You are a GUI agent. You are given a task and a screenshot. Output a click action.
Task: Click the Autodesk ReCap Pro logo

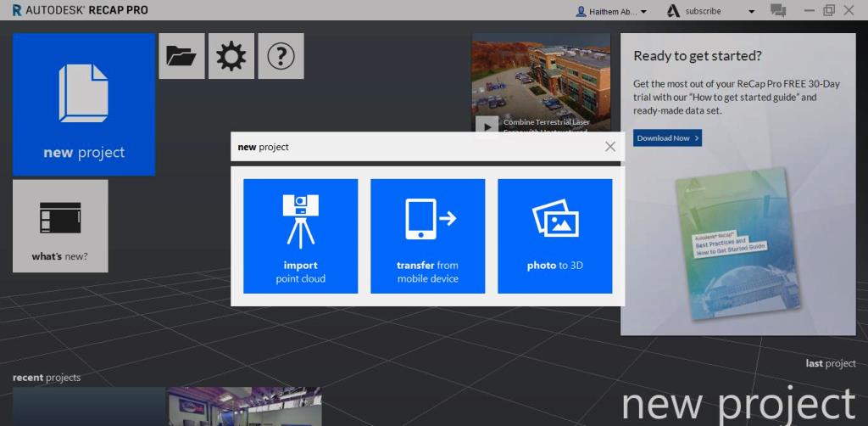coord(80,10)
